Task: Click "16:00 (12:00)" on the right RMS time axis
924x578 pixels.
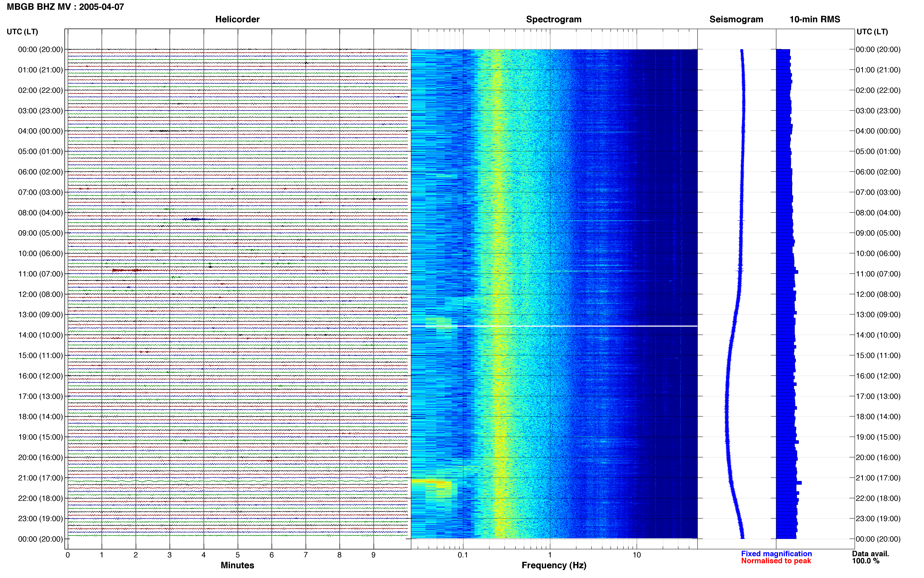Action: coord(878,376)
